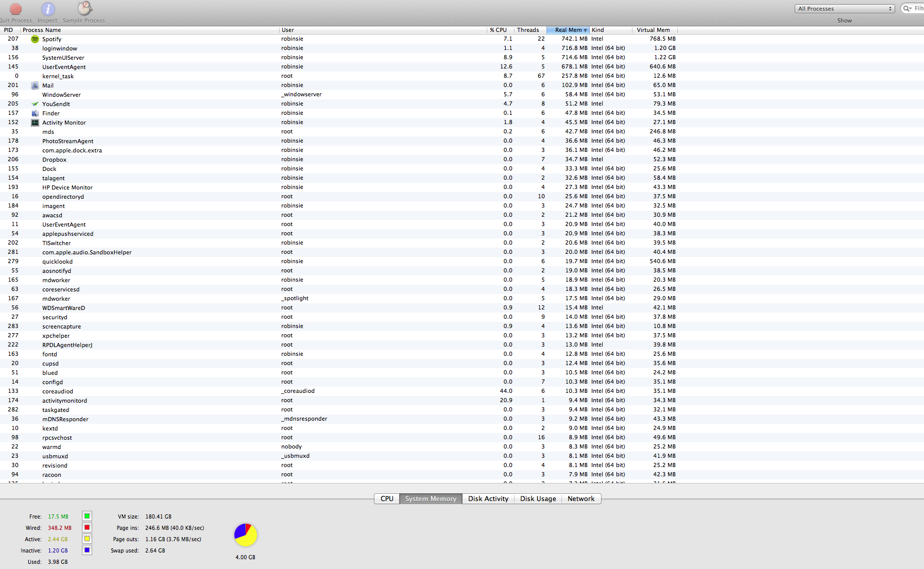Reverse the Real Mem column sort
Viewport: 924px width, 569px height.
pyautogui.click(x=568, y=30)
